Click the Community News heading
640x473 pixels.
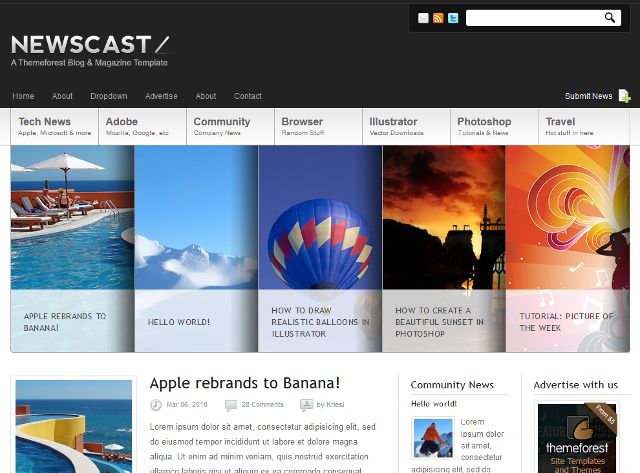click(x=452, y=385)
